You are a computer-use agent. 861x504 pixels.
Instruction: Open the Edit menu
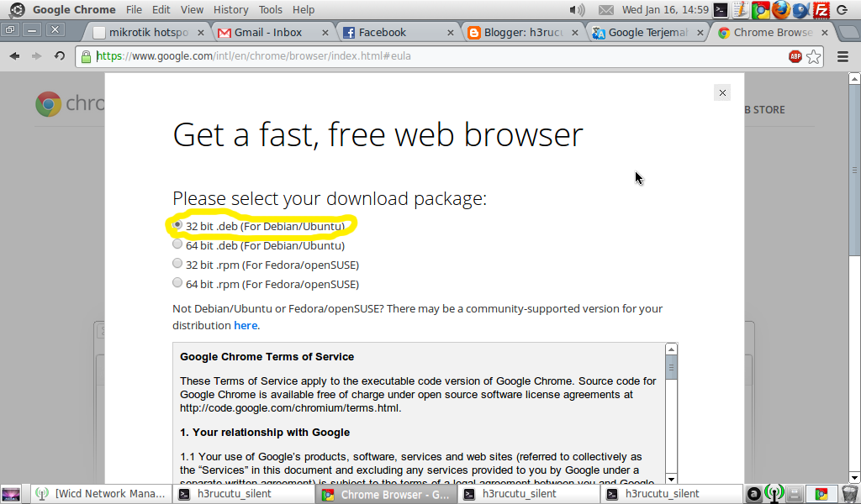click(161, 10)
